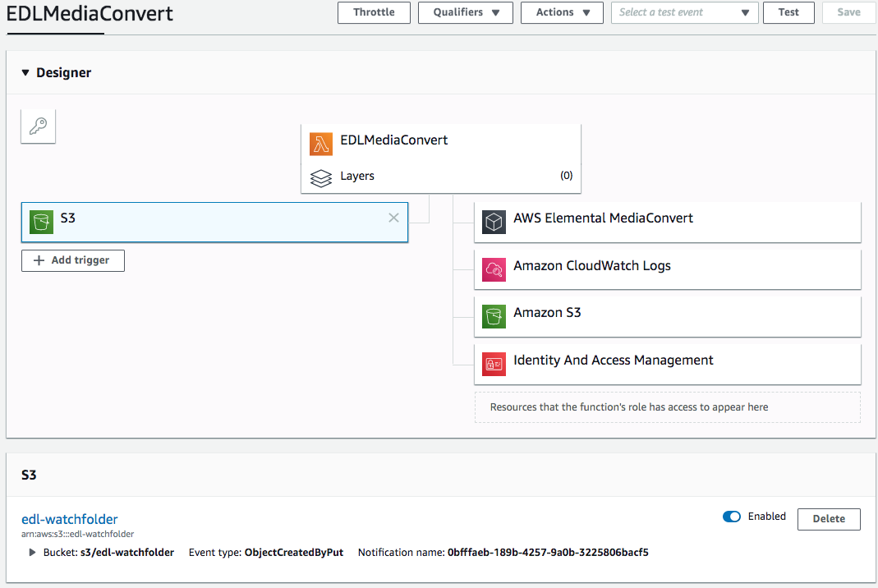878x588 pixels.
Task: Click the Add trigger button
Action: [x=73, y=260]
